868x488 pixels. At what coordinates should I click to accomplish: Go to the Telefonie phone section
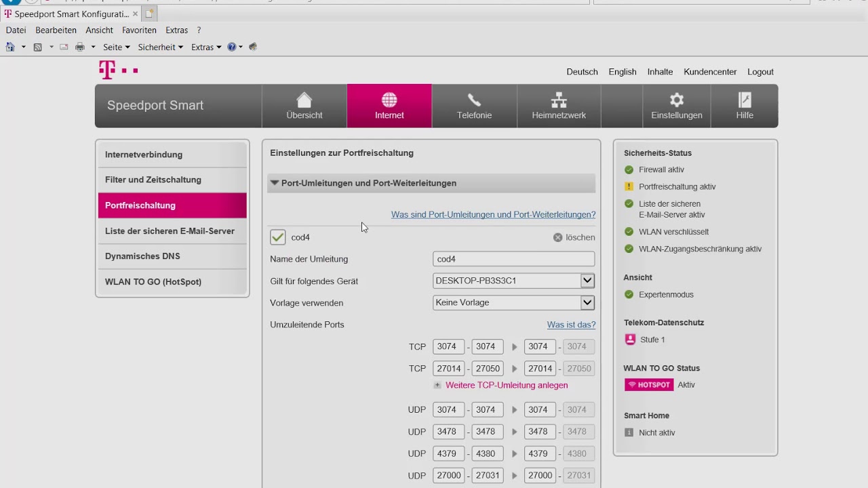pos(474,106)
